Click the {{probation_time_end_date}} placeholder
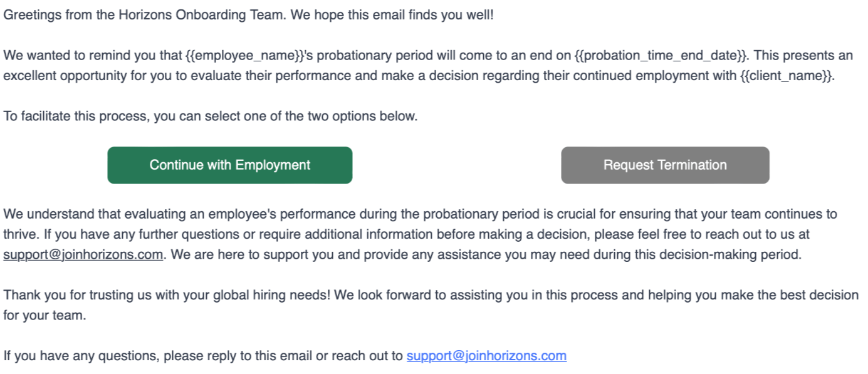Viewport: 868px width, 374px height. click(x=661, y=55)
